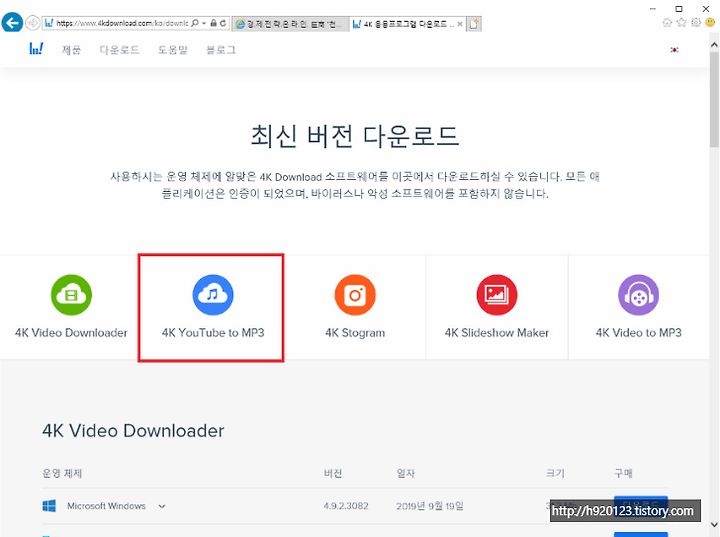Click the purple 4K Video to MP3 icon
The width and height of the screenshot is (720, 537).
[x=638, y=295]
